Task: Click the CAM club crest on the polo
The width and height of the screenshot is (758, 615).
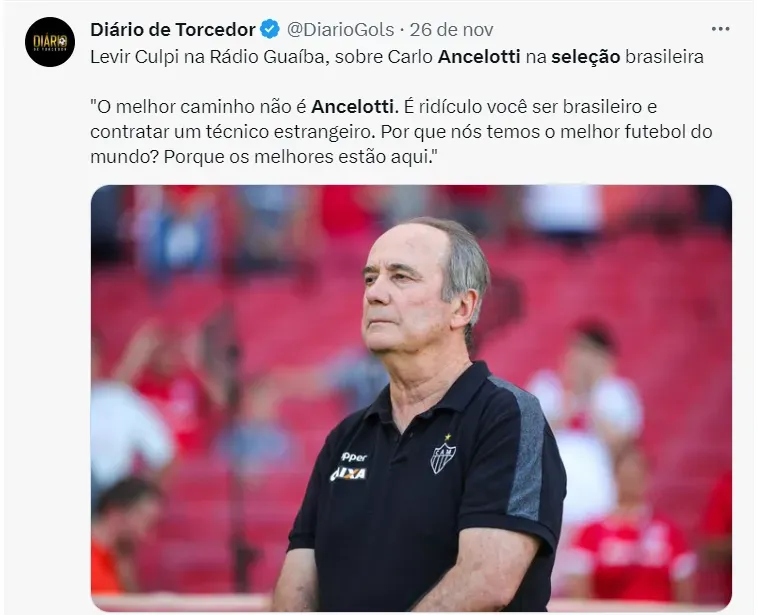Action: [443, 458]
